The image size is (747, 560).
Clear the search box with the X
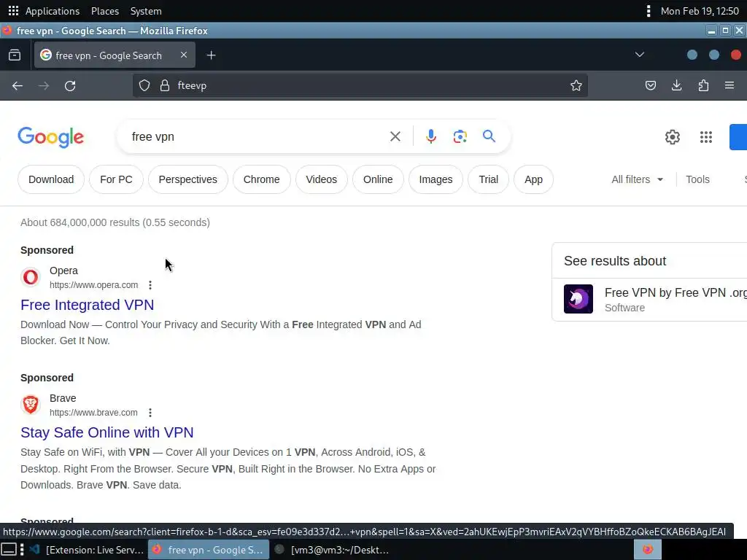[x=395, y=136]
